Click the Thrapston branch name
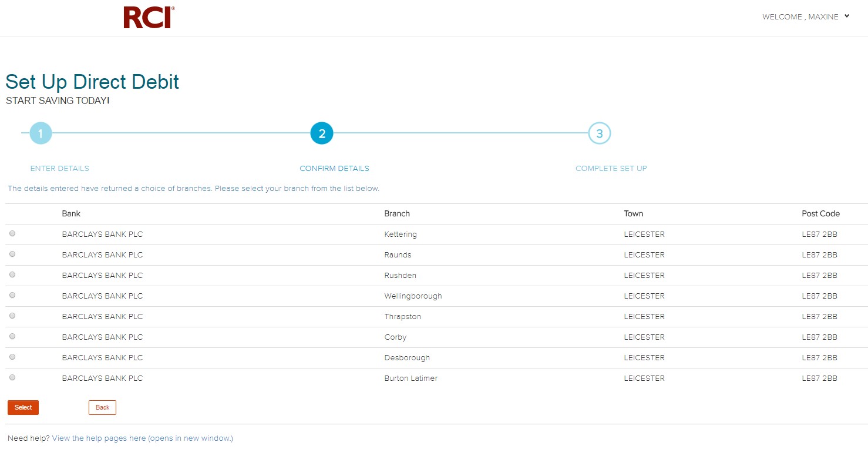The image size is (868, 449). [x=402, y=317]
